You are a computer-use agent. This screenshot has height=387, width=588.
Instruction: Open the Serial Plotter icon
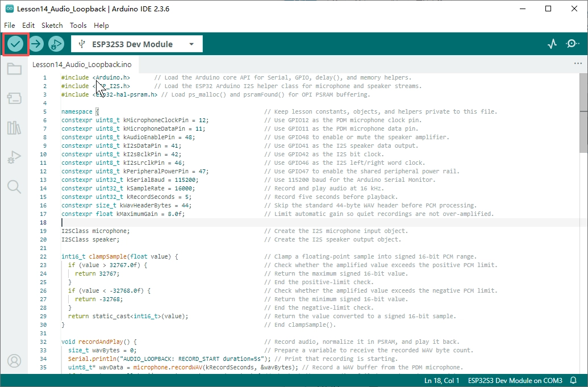click(552, 44)
